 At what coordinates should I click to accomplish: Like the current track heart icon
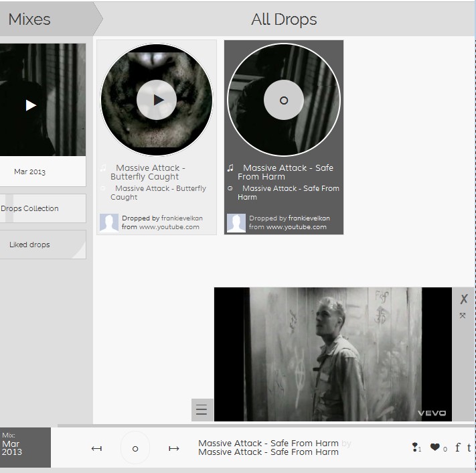pos(435,447)
